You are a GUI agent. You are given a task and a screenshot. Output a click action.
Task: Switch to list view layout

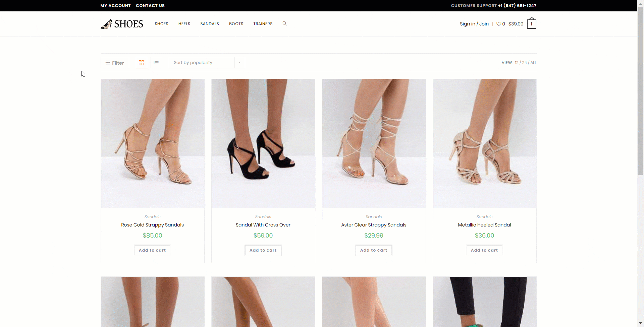coord(156,63)
